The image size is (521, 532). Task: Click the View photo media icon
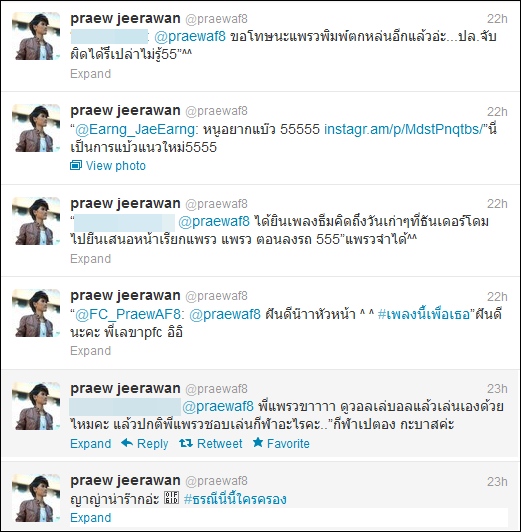pyautogui.click(x=76, y=166)
